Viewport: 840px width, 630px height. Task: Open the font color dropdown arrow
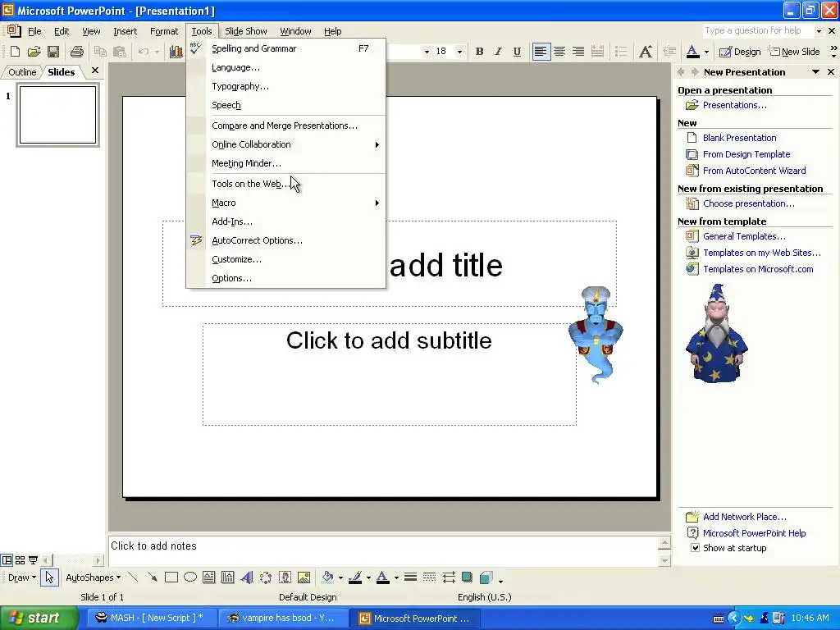(706, 52)
